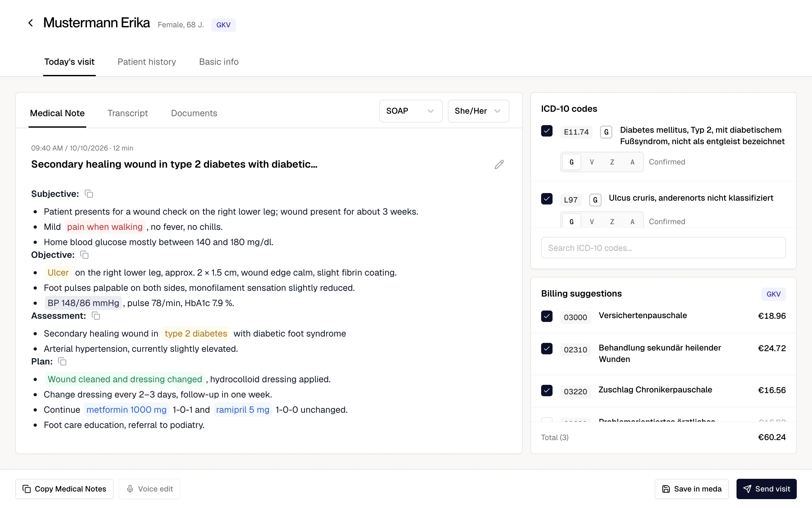Open the She/Her pronoun dropdown
Image resolution: width=812 pixels, height=508 pixels.
point(478,111)
